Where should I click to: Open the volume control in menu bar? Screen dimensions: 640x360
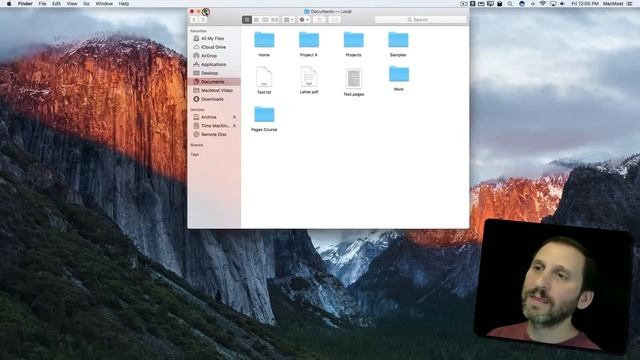(563, 4)
